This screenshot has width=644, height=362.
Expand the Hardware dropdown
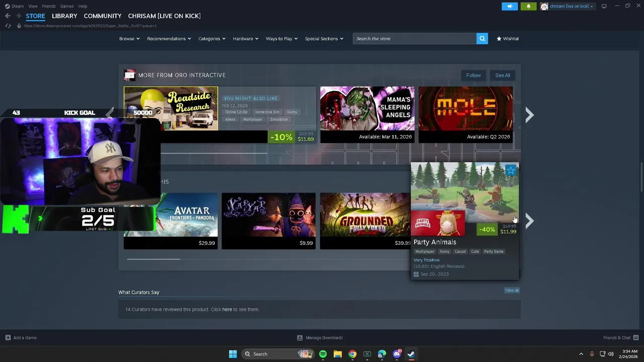click(246, 39)
